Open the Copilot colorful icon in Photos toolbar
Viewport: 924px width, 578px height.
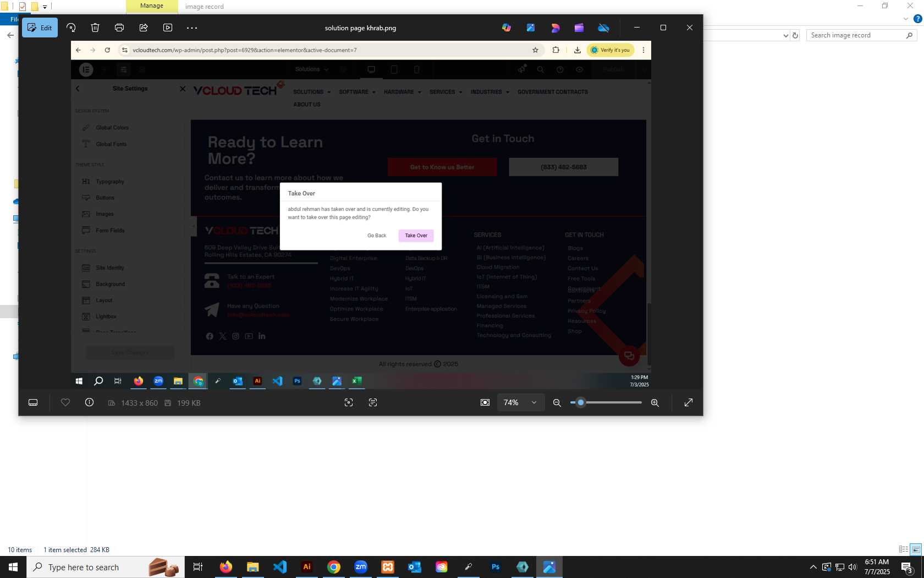click(x=507, y=28)
